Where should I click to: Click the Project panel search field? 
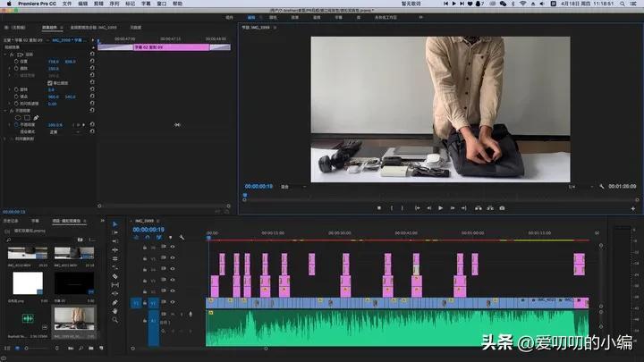coord(40,240)
